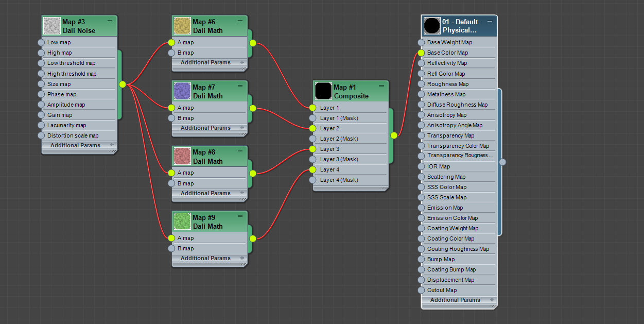
Task: Click the Map #7 Dali Math purple preview thumbnail
Action: click(182, 91)
